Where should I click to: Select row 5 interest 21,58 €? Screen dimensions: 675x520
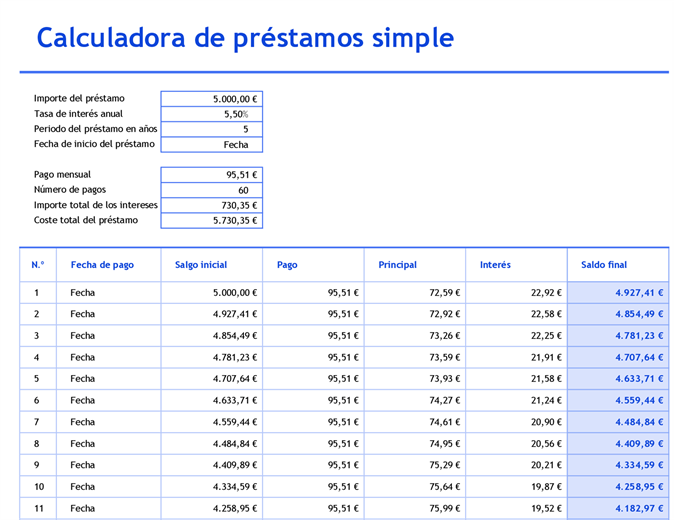517,379
